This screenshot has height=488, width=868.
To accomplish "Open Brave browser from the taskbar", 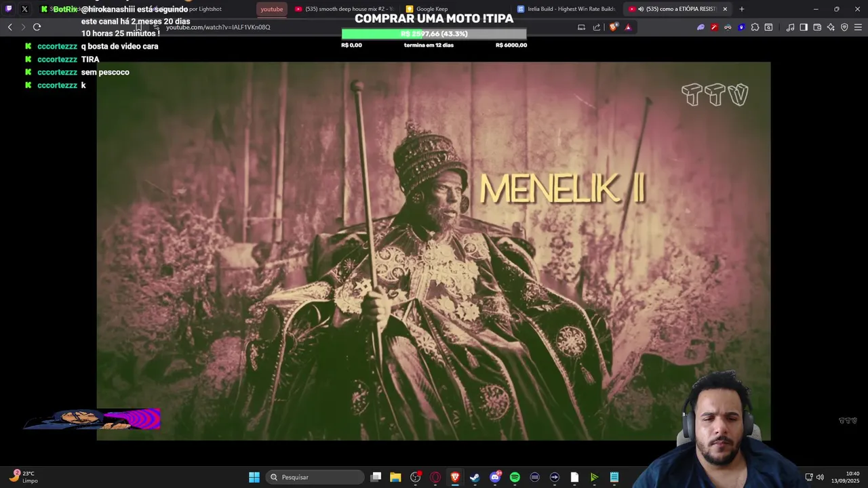I will 455,477.
